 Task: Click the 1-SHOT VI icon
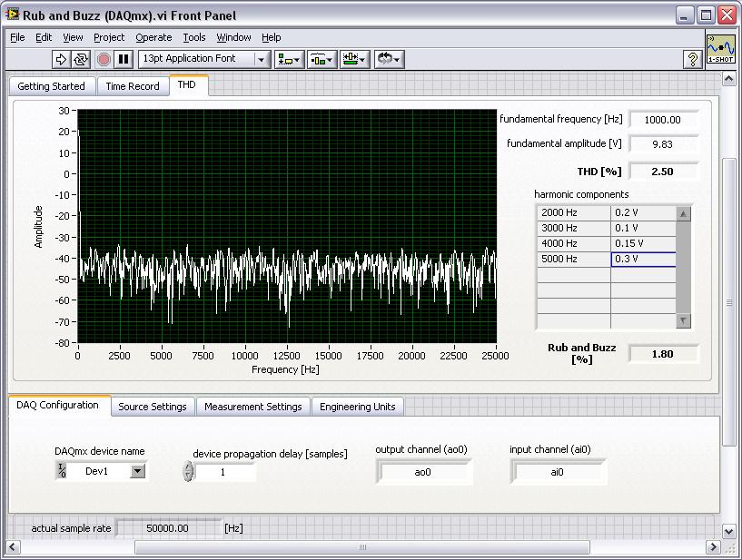pos(720,49)
